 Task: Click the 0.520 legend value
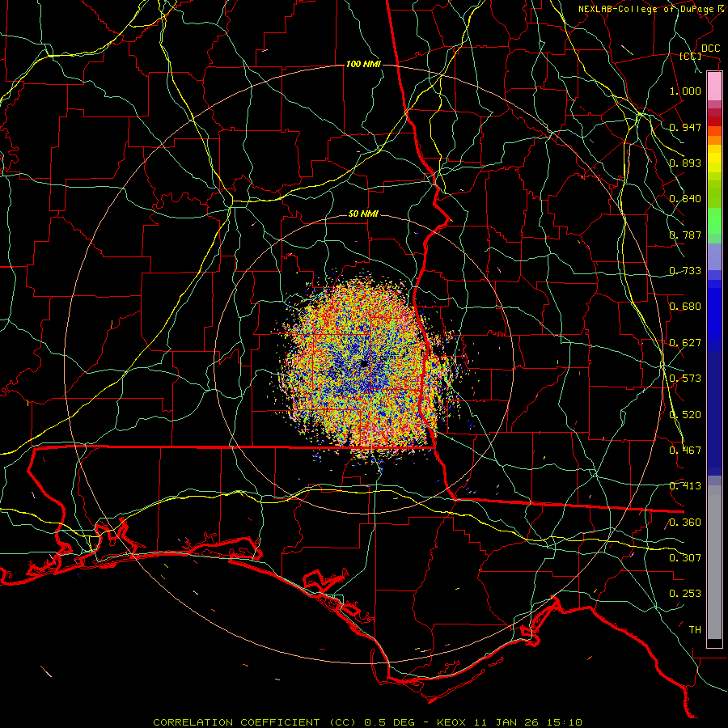pyautogui.click(x=685, y=415)
